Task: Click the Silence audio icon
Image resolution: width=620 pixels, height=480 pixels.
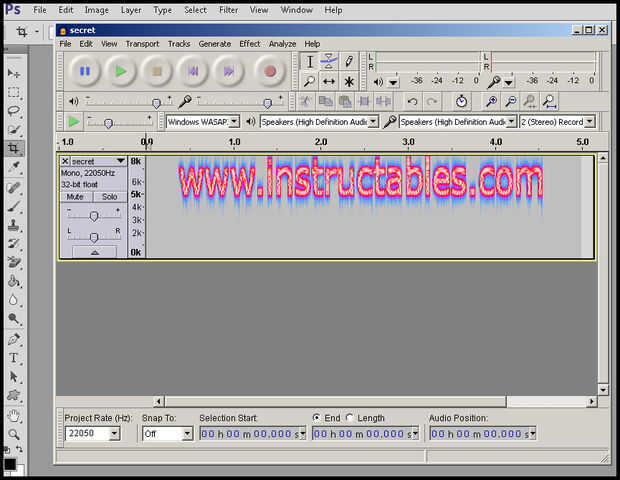Action: click(x=383, y=102)
